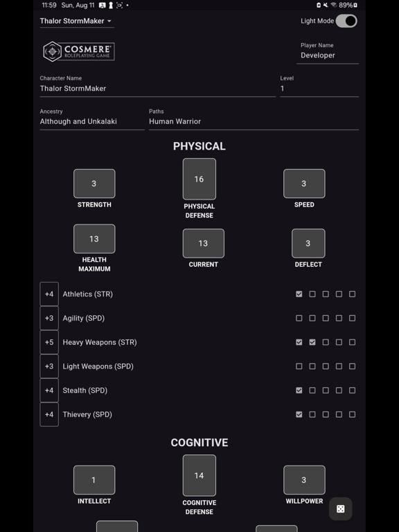This screenshot has height=532, width=399.
Task: Check first Light Weapons (SPD) rank checkbox
Action: point(299,366)
